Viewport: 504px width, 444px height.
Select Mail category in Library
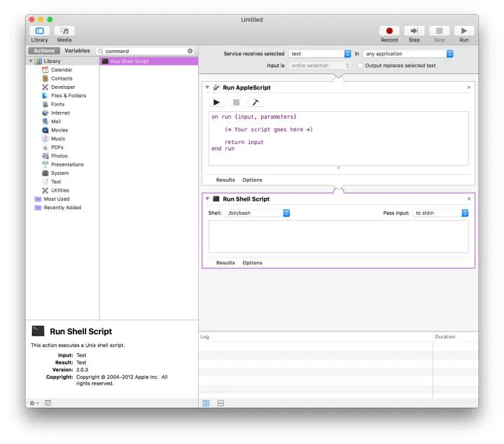(56, 122)
